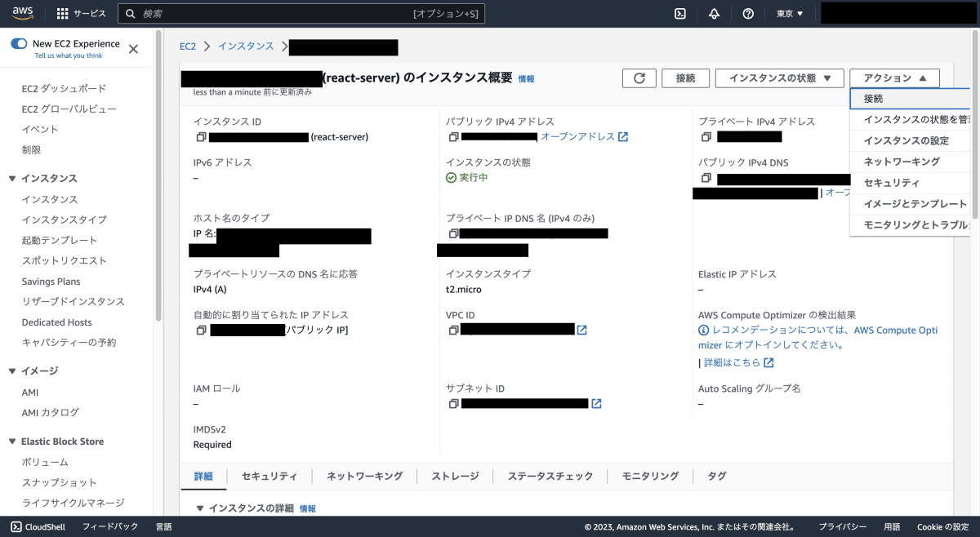
Task: Open subnet ID external link icon
Action: tap(596, 404)
